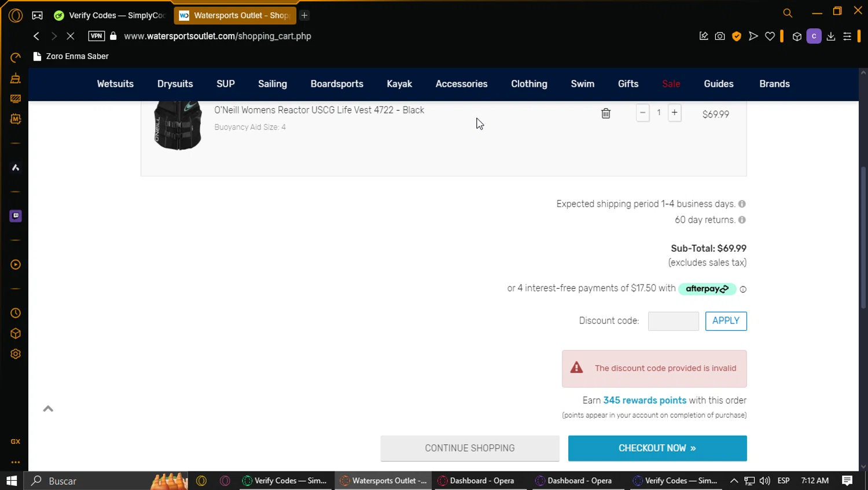The height and width of the screenshot is (490, 868).
Task: Select the Watersports Outlet browser tab
Action: [235, 16]
